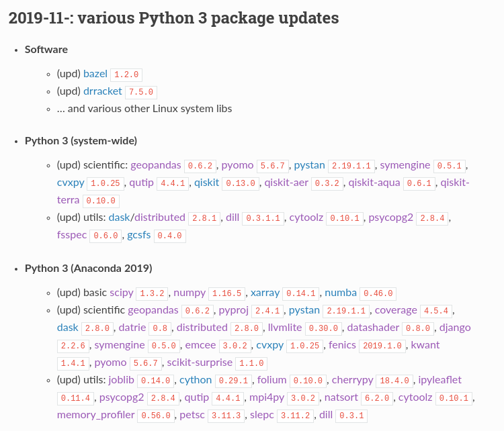
Task: Click the dill link with version 0.3.1
Action: [326, 415]
